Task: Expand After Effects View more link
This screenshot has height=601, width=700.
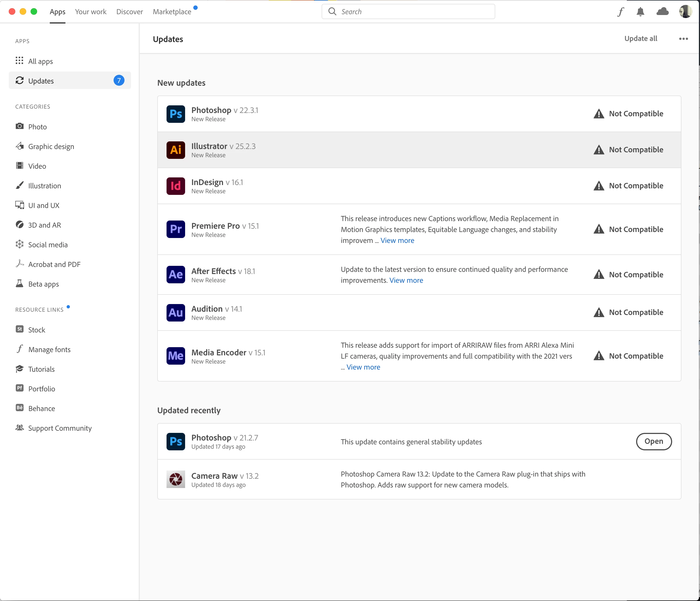Action: (406, 280)
